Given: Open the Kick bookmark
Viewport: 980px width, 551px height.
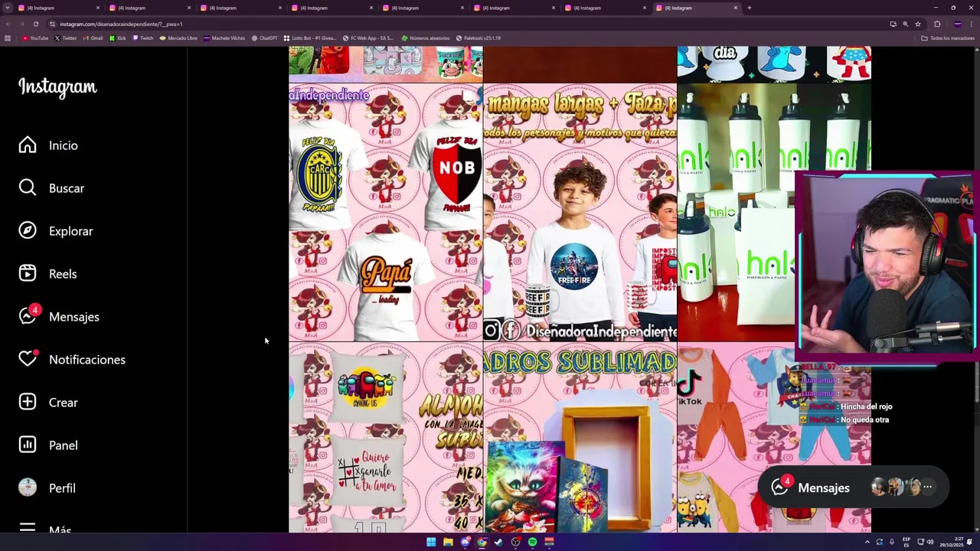Looking at the screenshot, I should click(x=117, y=38).
